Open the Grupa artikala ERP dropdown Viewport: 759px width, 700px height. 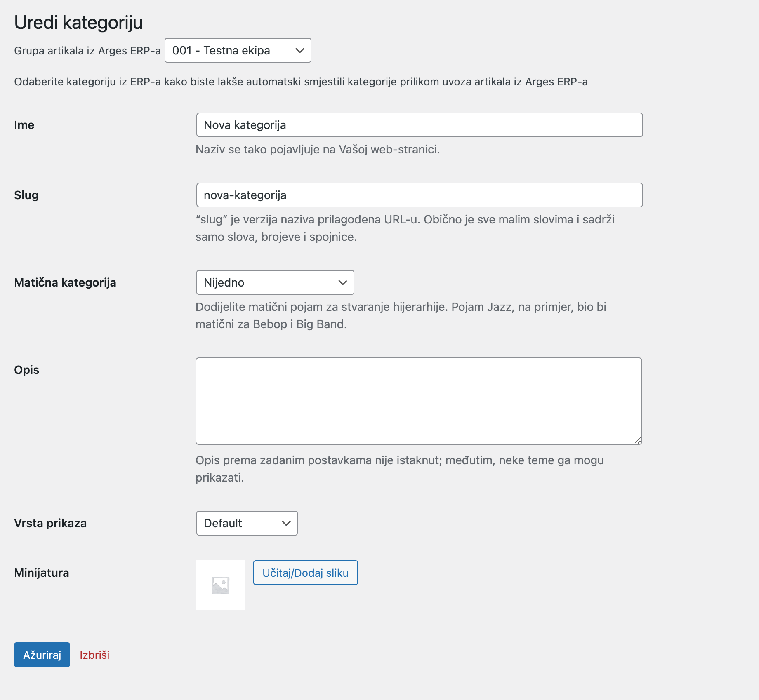(x=238, y=50)
